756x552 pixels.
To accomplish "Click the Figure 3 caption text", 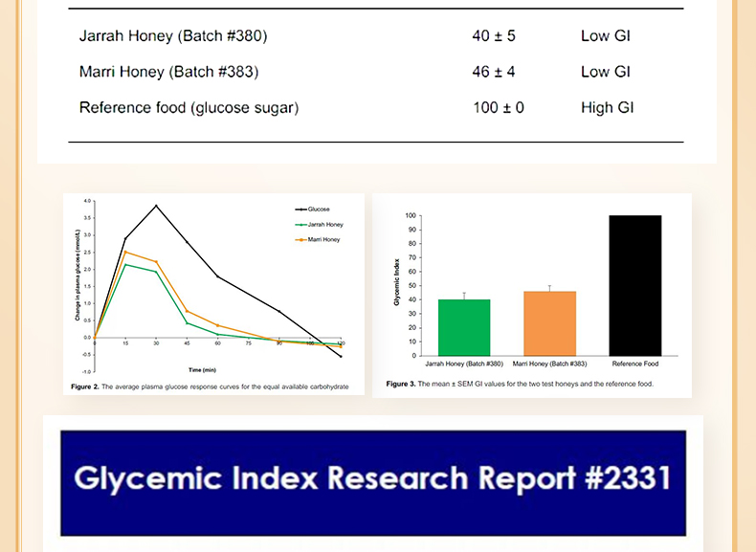I will (x=520, y=383).
